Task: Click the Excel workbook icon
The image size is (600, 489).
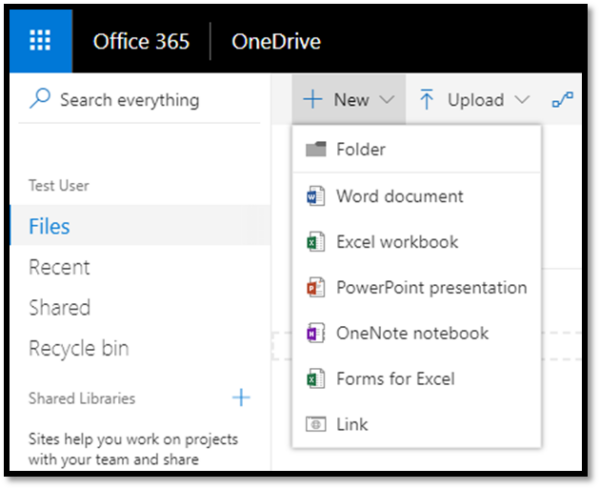Action: 316,242
